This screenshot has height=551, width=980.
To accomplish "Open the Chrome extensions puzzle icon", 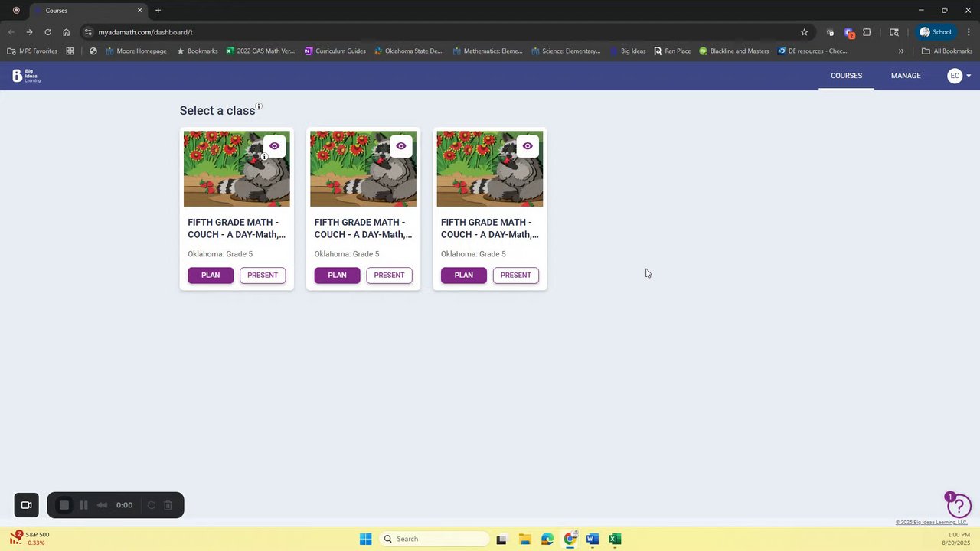I will click(x=867, y=32).
